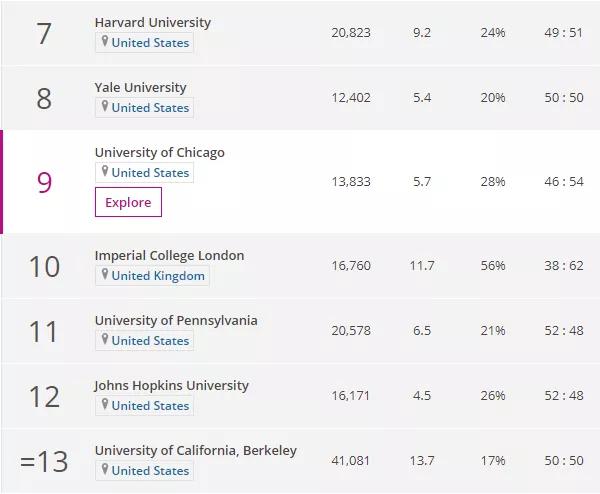The width and height of the screenshot is (600, 494).
Task: Click the location pin beside United Kingdom
Action: [104, 274]
